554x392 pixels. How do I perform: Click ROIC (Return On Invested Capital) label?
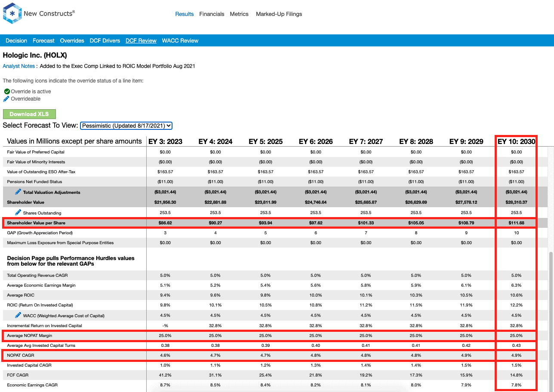(x=40, y=305)
